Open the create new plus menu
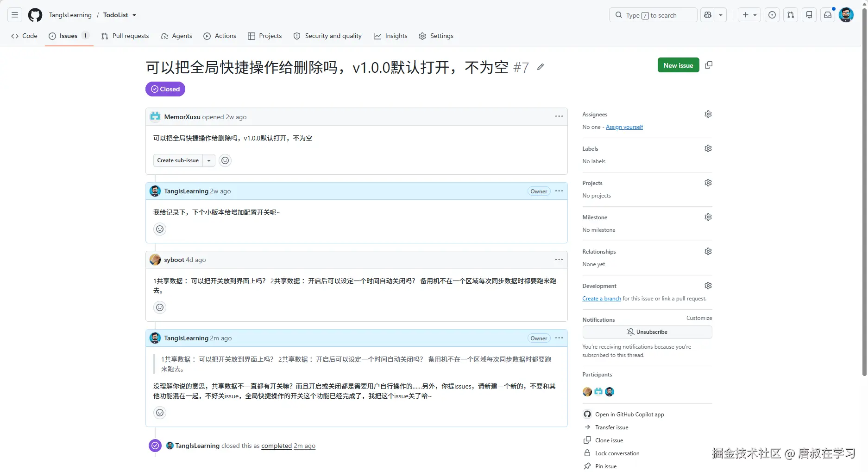Image resolution: width=868 pixels, height=472 pixels. click(x=749, y=15)
